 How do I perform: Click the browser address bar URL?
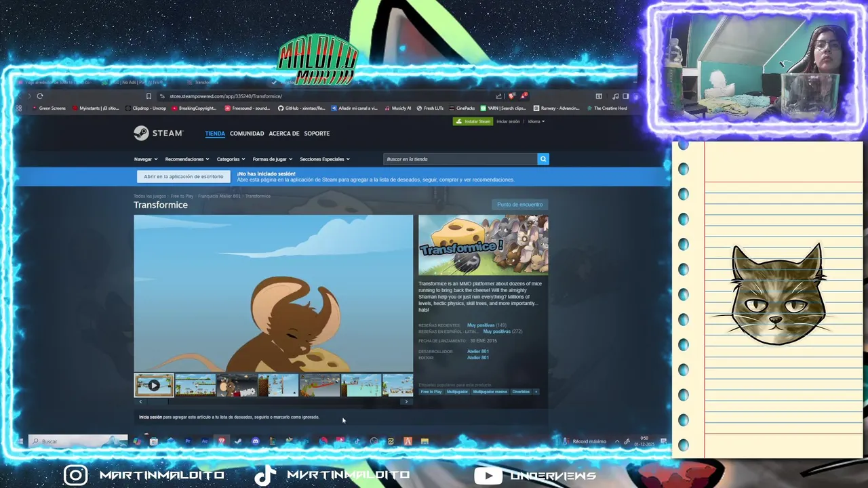click(225, 96)
